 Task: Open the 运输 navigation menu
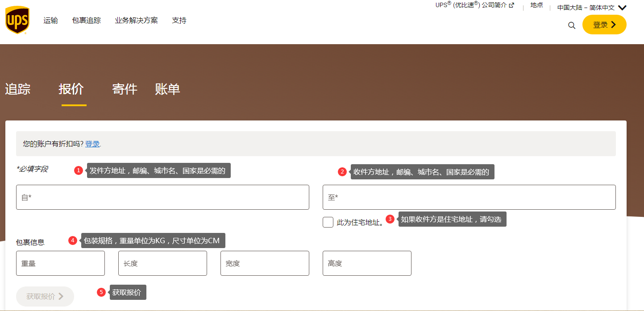click(x=50, y=21)
